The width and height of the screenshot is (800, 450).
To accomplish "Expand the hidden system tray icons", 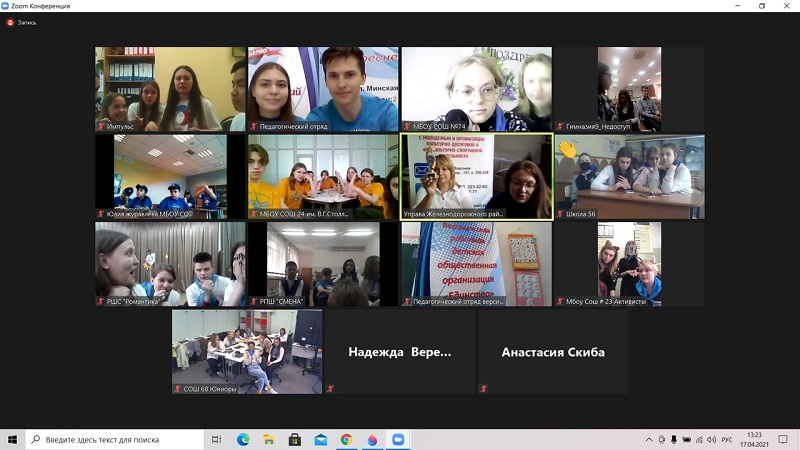I will click(x=648, y=439).
